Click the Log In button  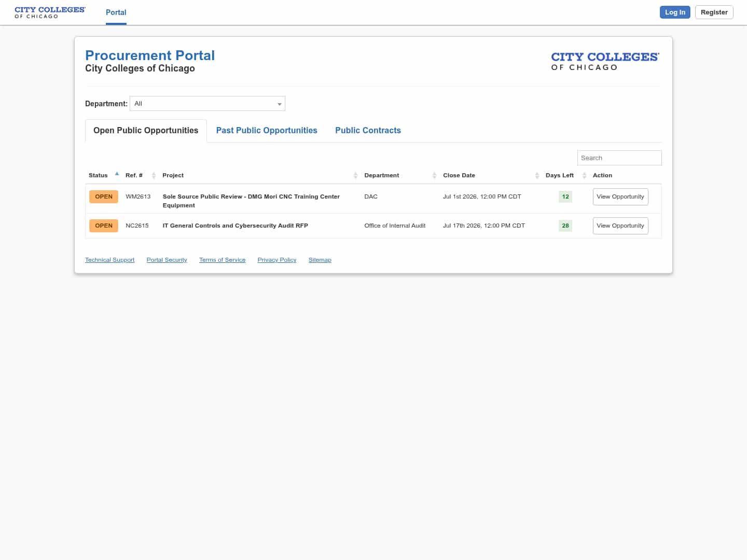[675, 12]
